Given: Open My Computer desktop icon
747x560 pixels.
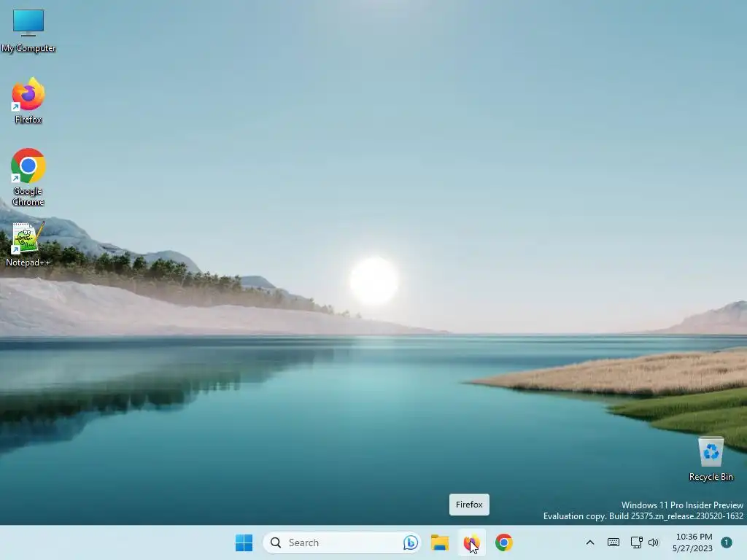Looking at the screenshot, I should [x=28, y=31].
